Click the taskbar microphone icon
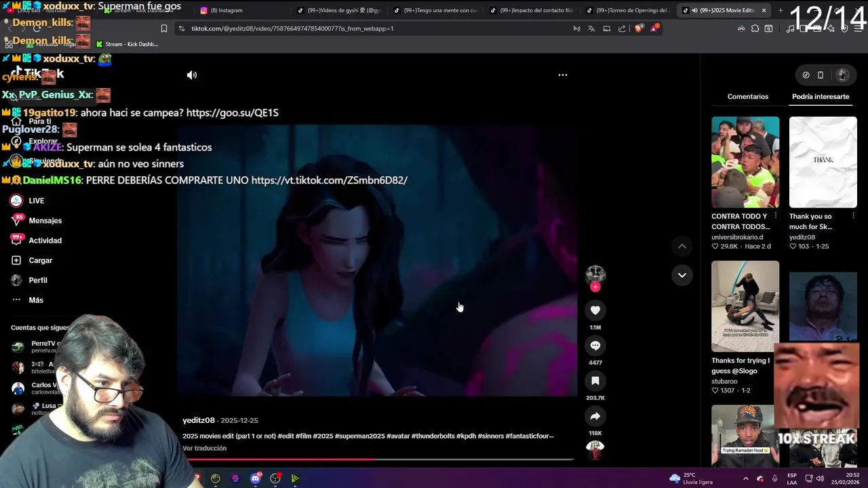Screen dimensions: 868x488 click(774, 479)
